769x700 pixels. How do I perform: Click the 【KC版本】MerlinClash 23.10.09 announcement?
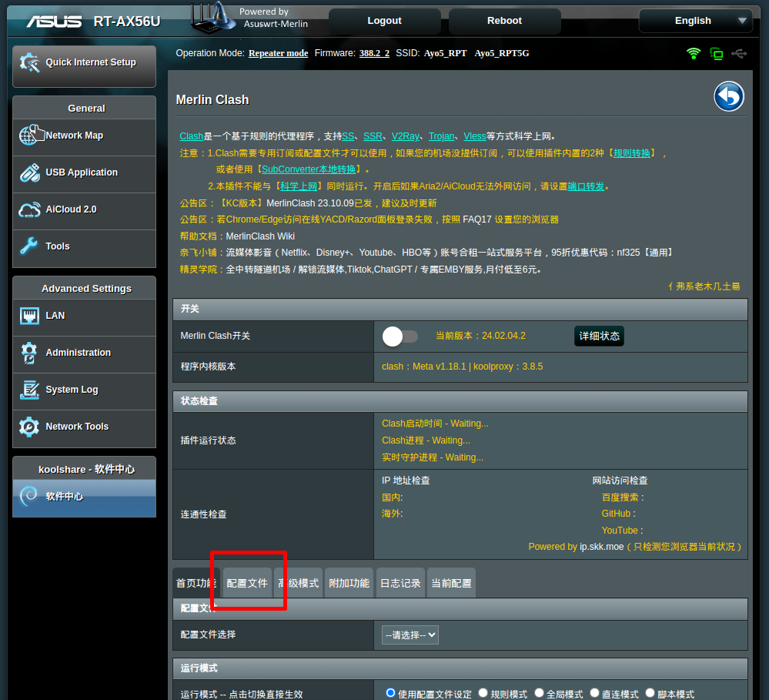point(326,203)
